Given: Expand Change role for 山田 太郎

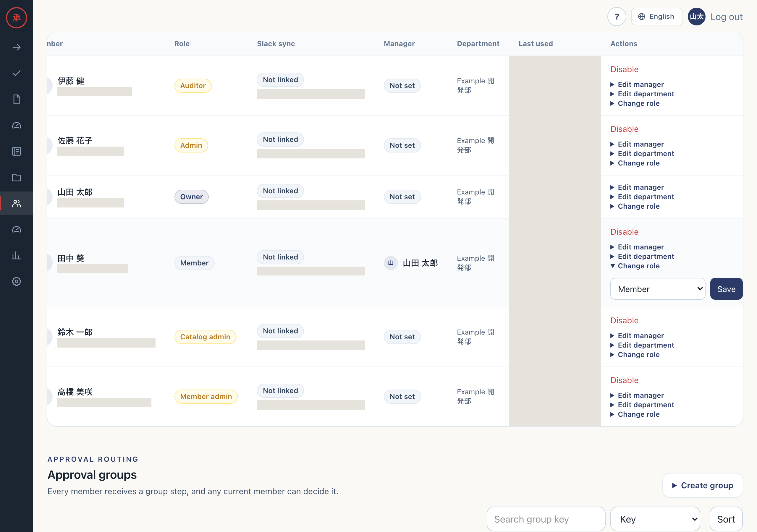Looking at the screenshot, I should tap(635, 206).
